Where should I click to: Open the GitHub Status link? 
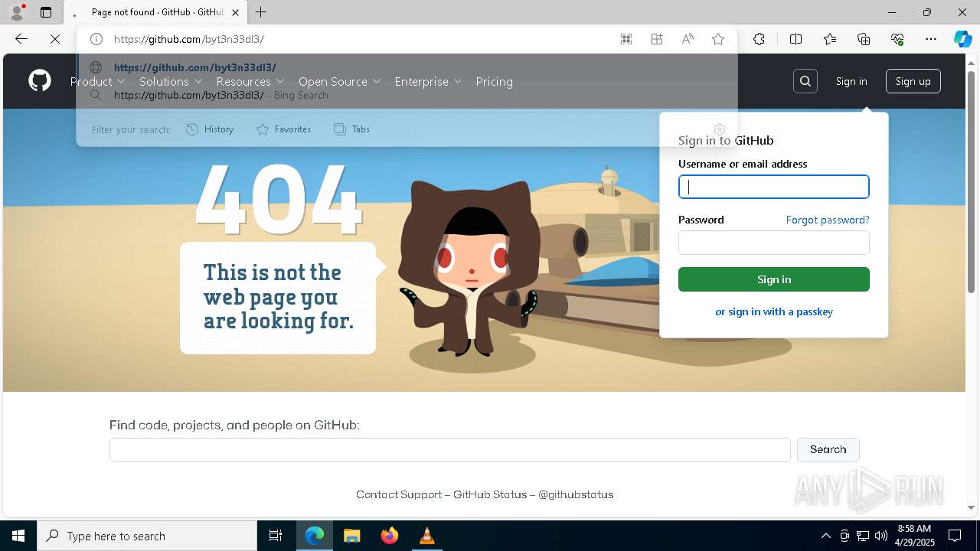click(490, 494)
